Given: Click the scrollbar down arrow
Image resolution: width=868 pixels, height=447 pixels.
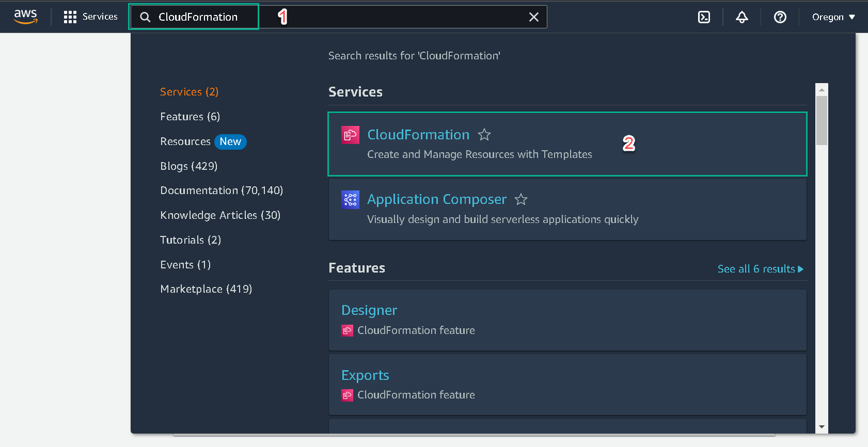Looking at the screenshot, I should [x=822, y=427].
